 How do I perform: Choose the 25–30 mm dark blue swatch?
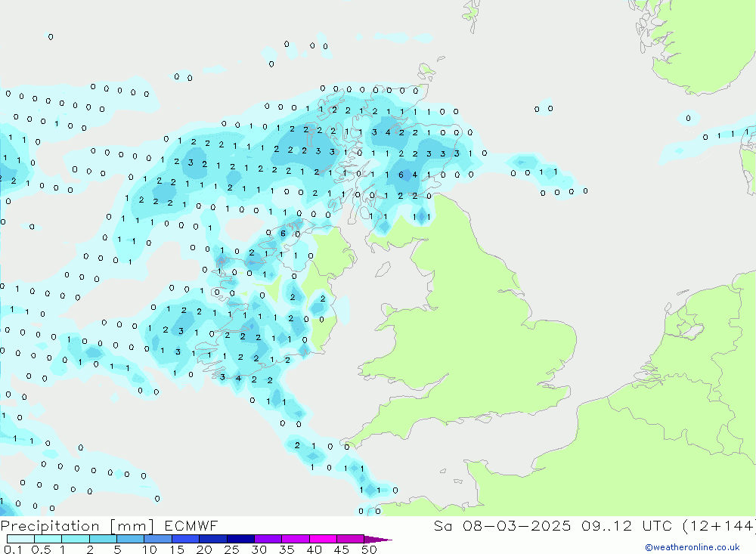coord(240,539)
